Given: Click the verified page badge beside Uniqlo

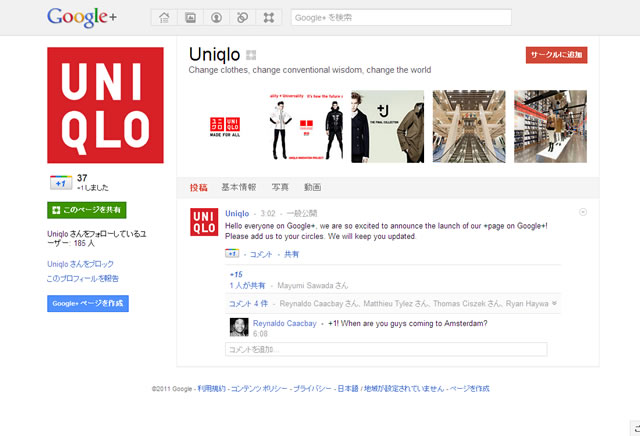Looking at the screenshot, I should (251, 55).
